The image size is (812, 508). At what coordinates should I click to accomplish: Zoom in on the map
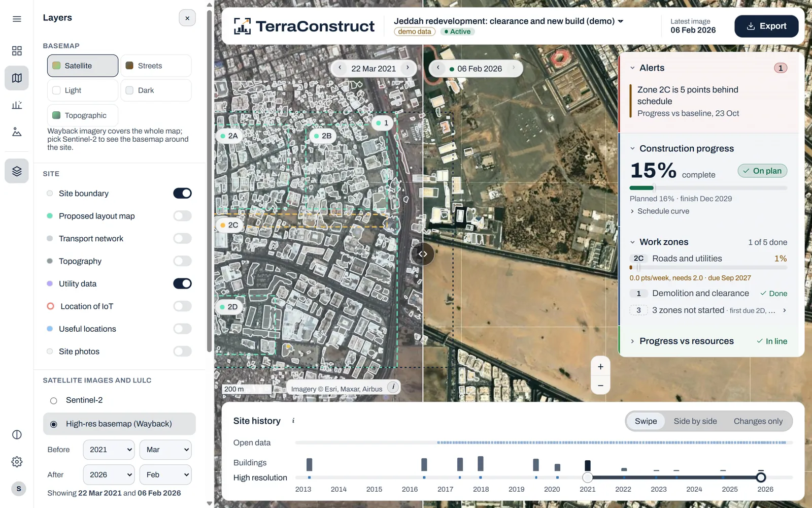(600, 367)
